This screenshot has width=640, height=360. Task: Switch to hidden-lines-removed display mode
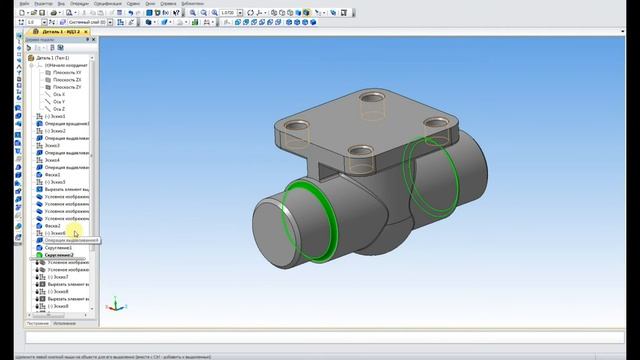click(x=282, y=13)
